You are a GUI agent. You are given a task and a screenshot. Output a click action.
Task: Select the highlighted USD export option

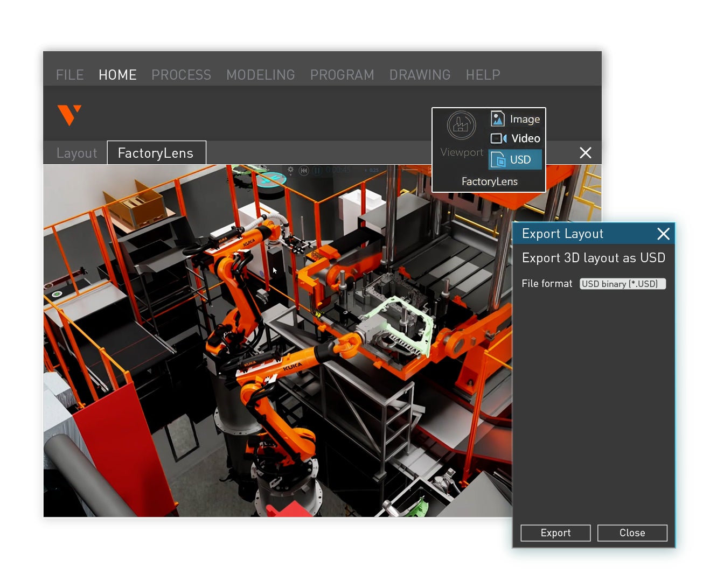click(515, 159)
